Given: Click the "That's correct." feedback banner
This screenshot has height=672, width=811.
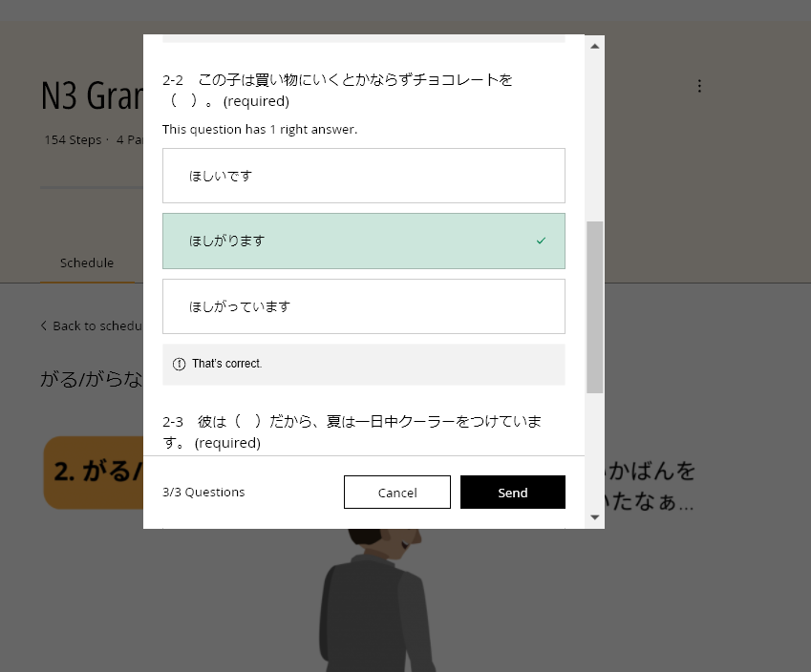Looking at the screenshot, I should (363, 365).
